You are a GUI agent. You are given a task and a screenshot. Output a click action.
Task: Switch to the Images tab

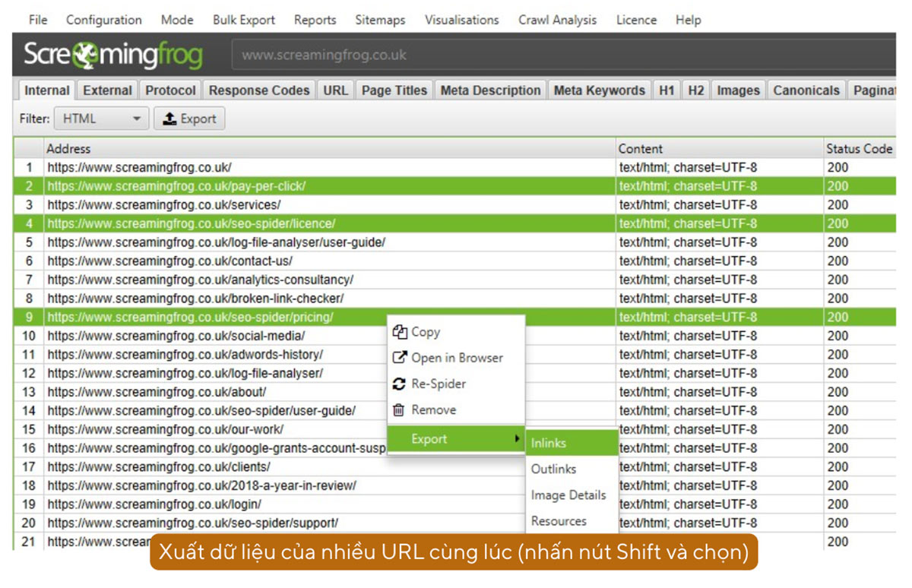(x=738, y=90)
